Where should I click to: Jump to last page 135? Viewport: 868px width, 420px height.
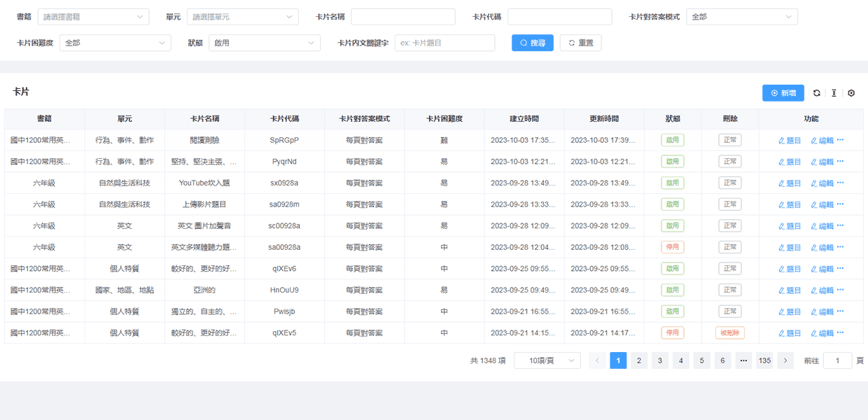click(764, 360)
